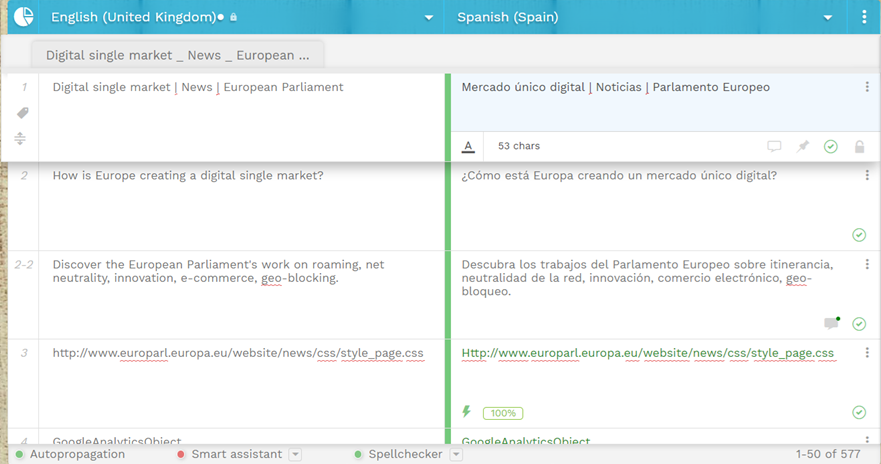Confirm segment 1 with the checkmark
881x464 pixels.
coord(830,146)
